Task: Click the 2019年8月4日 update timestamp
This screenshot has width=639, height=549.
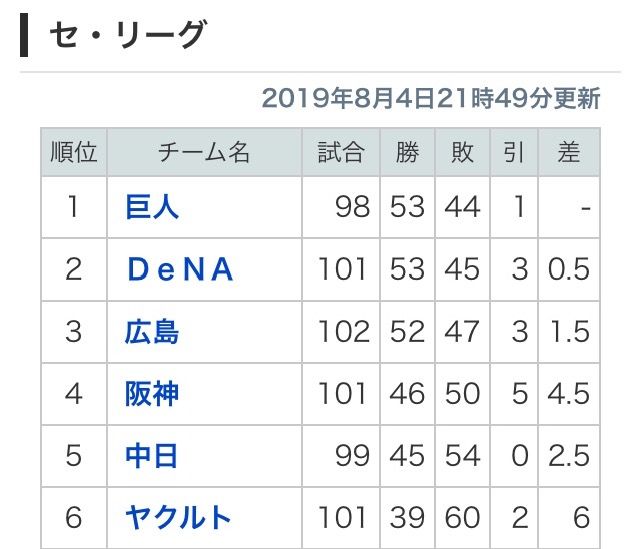Action: click(430, 98)
